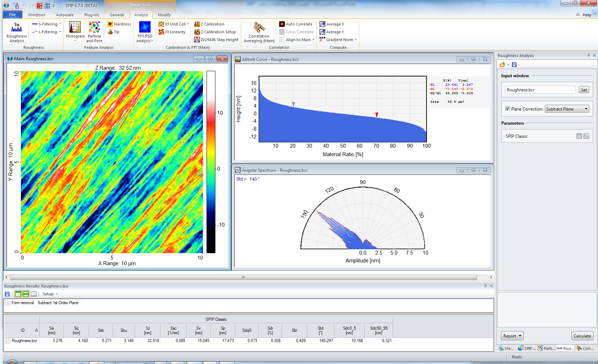The width and height of the screenshot is (598, 364).
Task: Open Z Calibration
Action: point(209,24)
